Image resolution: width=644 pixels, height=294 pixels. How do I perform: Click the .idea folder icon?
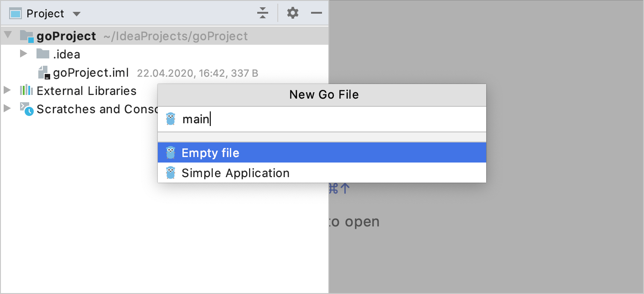point(42,54)
